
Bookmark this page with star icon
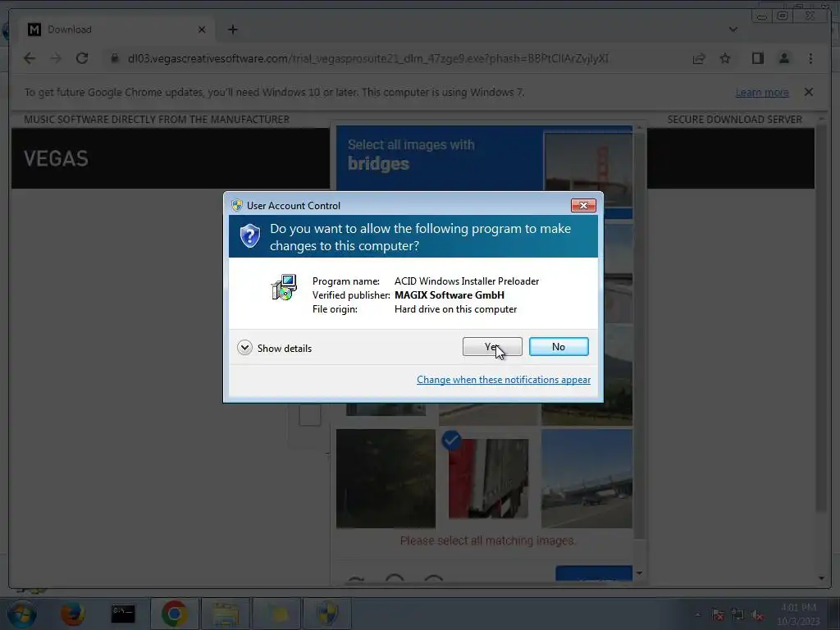(x=725, y=58)
